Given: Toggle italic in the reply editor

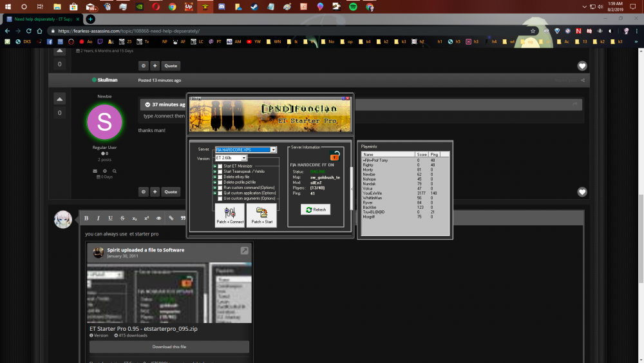Looking at the screenshot, I should 98,219.
